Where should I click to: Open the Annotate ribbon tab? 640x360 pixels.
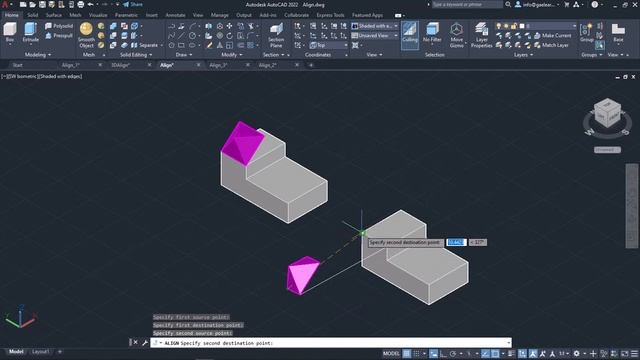point(175,15)
